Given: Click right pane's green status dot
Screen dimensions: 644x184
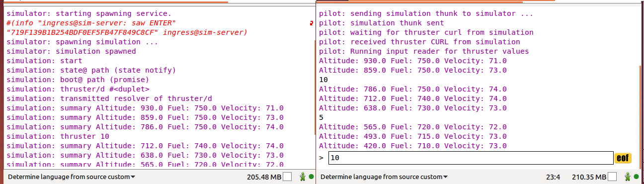Looking at the screenshot, I should click(x=637, y=177).
